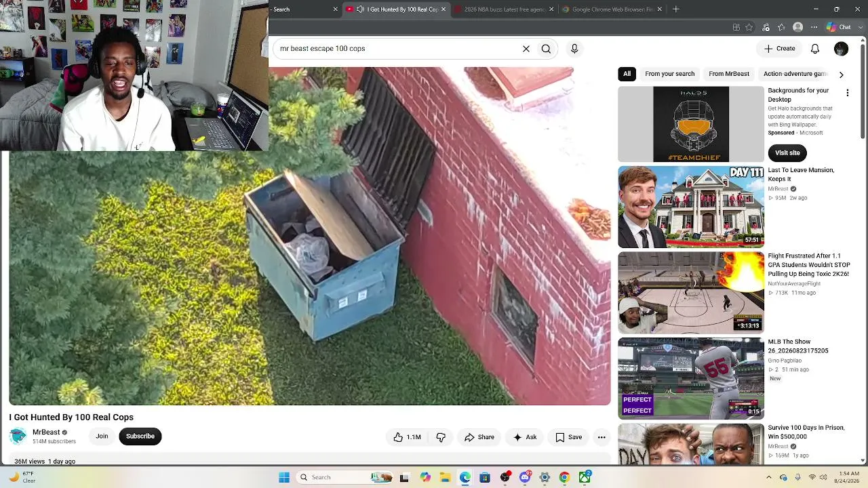
Task: Open the MLB The Show 26 video thumbnail
Action: 691,378
